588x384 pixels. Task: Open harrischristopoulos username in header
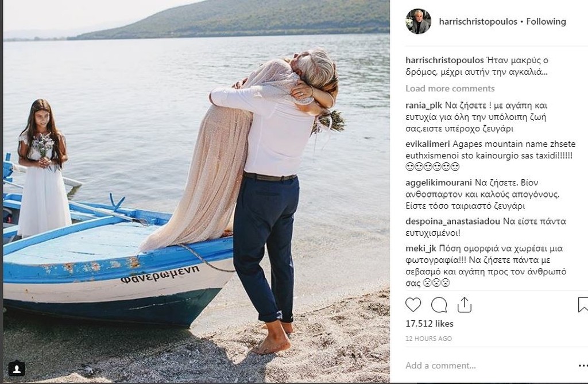point(478,21)
